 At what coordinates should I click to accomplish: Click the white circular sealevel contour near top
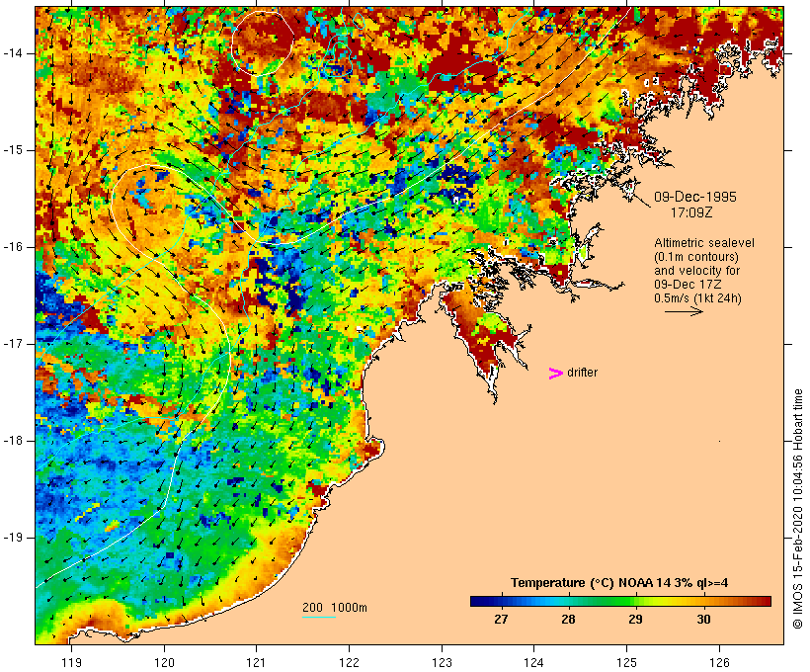coord(263,42)
